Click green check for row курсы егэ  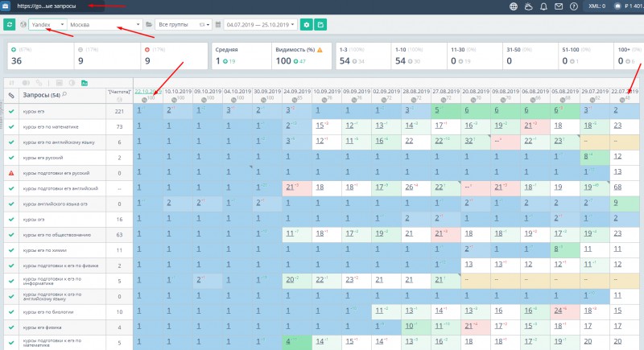[x=11, y=111]
